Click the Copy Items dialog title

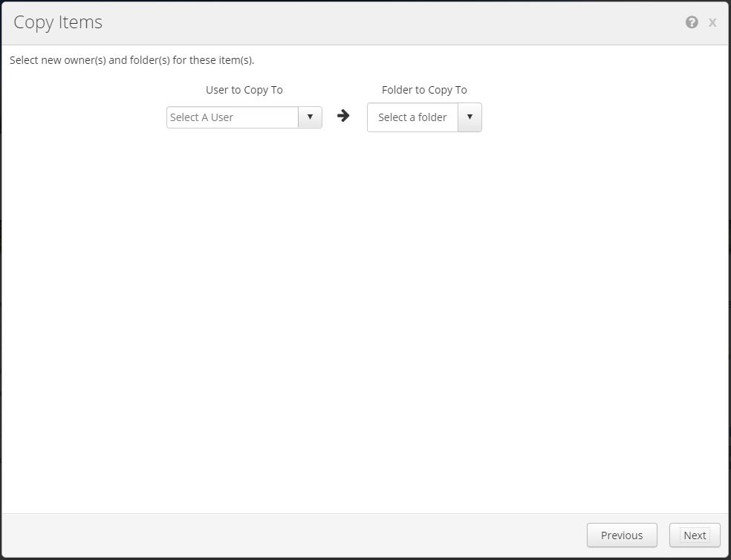click(58, 22)
